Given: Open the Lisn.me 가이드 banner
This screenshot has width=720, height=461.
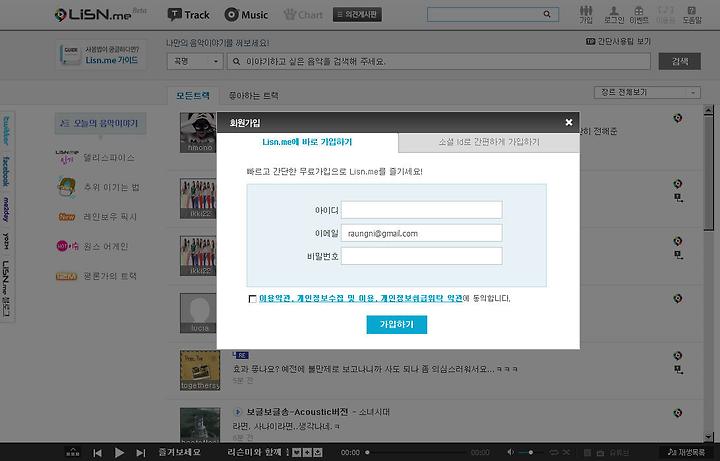Looking at the screenshot, I should tap(101, 55).
